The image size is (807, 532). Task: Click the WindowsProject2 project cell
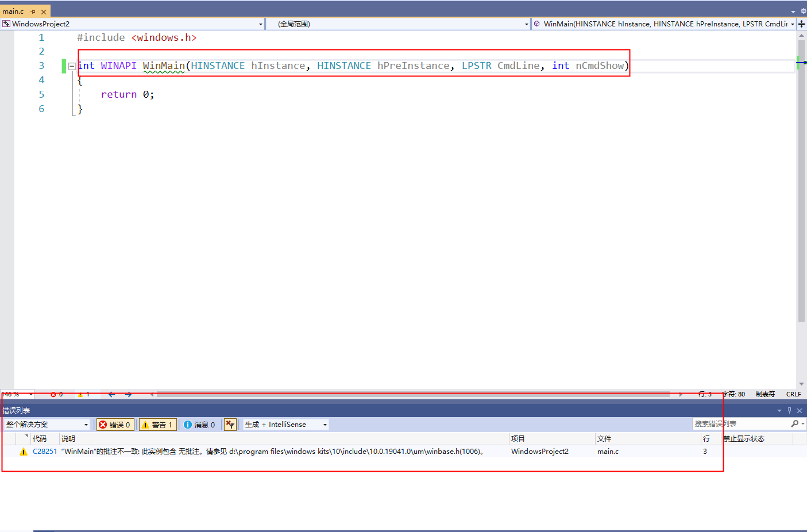540,452
